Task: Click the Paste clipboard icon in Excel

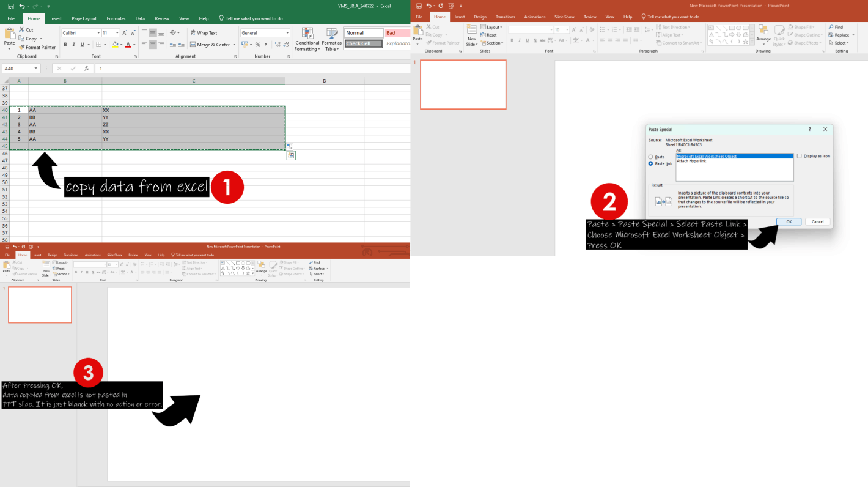Action: [10, 33]
